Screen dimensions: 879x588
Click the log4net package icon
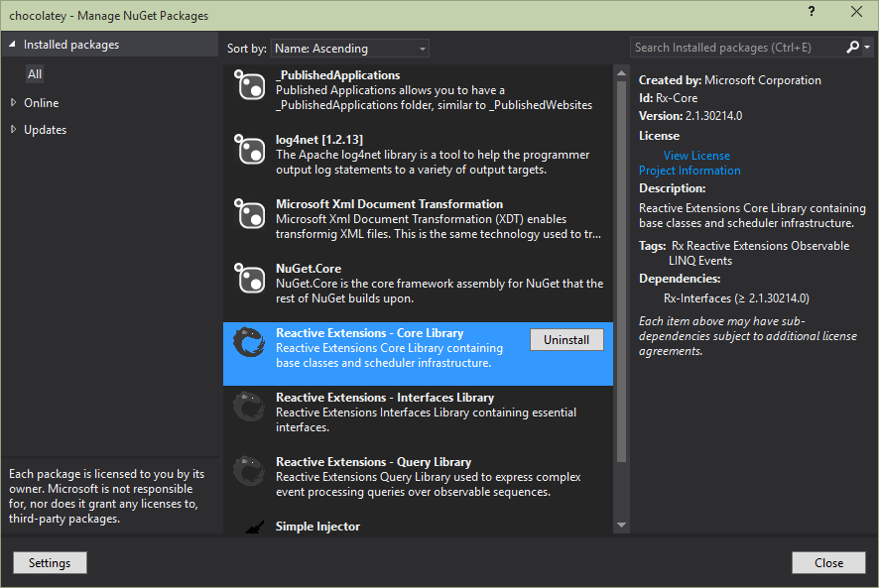[x=249, y=151]
